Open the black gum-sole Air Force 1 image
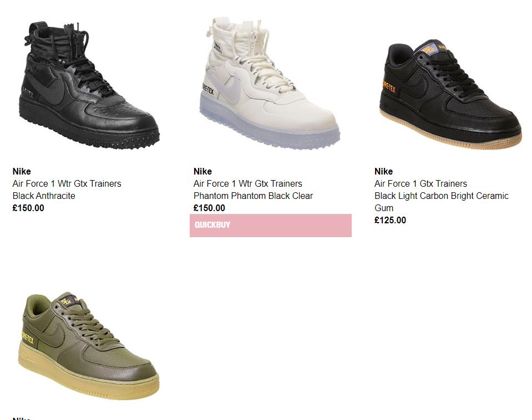 point(450,94)
